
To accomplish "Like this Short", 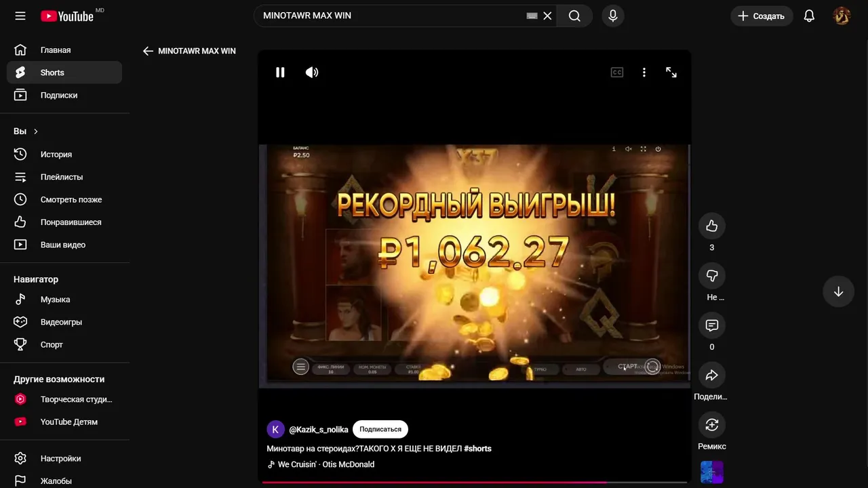I will tap(711, 226).
